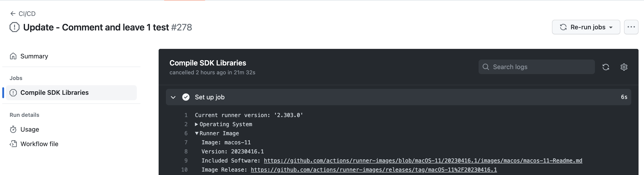Open the Re-run jobs dropdown arrow
The image size is (644, 175).
(x=611, y=27)
